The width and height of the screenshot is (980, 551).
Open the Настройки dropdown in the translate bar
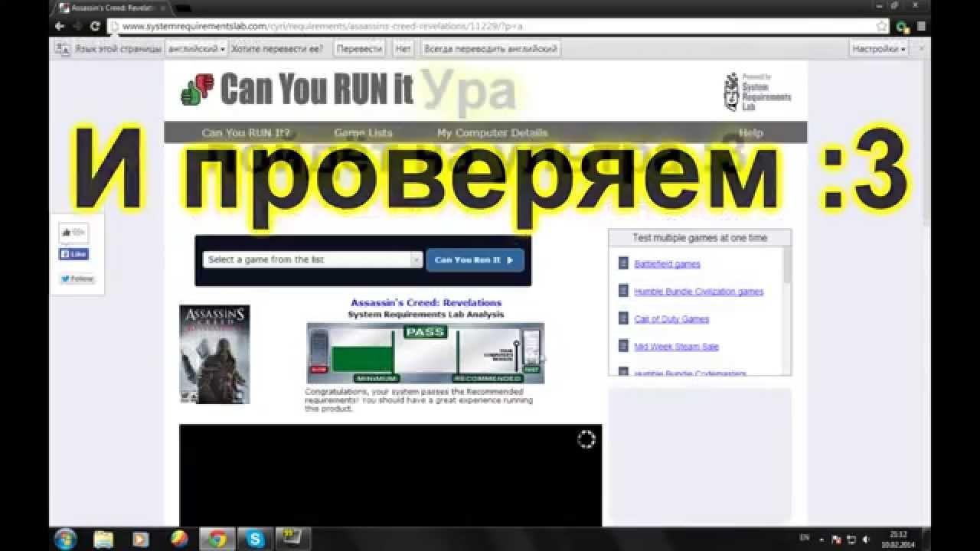[879, 48]
